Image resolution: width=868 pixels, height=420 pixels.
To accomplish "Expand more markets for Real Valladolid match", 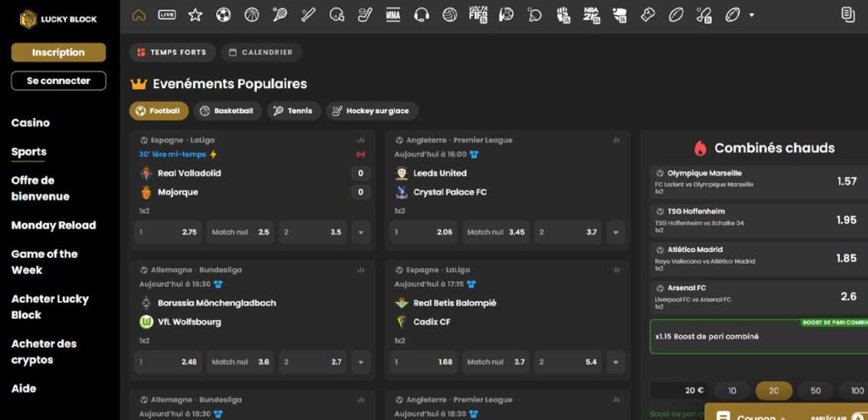I will click(x=361, y=232).
